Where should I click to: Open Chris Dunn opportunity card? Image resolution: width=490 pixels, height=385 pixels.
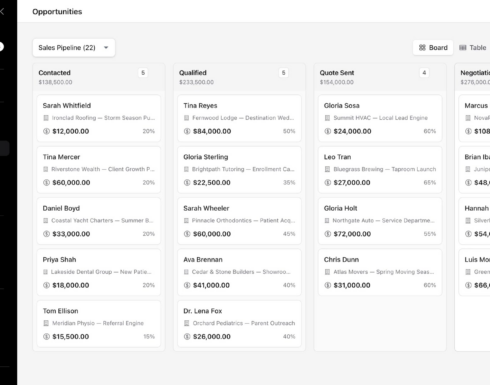[x=380, y=272]
